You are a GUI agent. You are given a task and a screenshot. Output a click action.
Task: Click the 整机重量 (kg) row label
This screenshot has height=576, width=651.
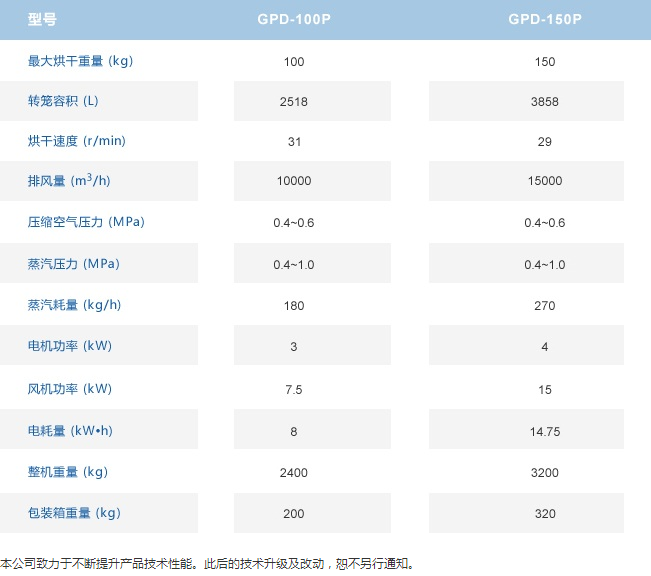point(68,472)
